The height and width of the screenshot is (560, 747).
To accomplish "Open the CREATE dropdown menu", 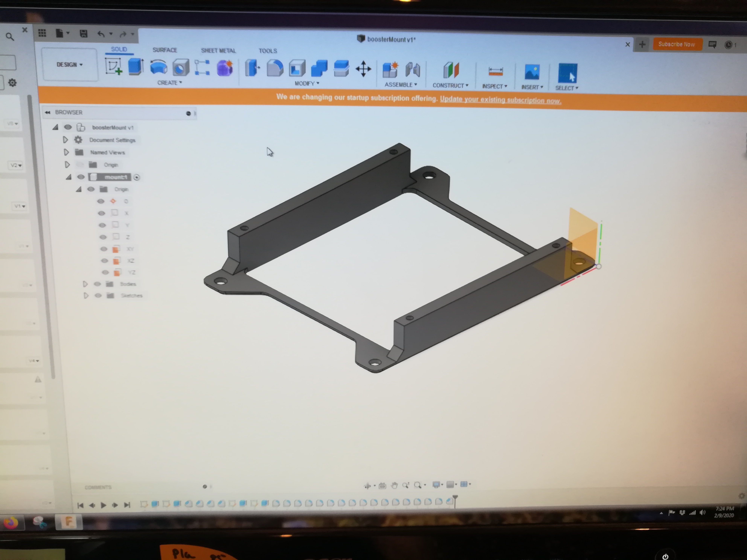I will coord(170,82).
